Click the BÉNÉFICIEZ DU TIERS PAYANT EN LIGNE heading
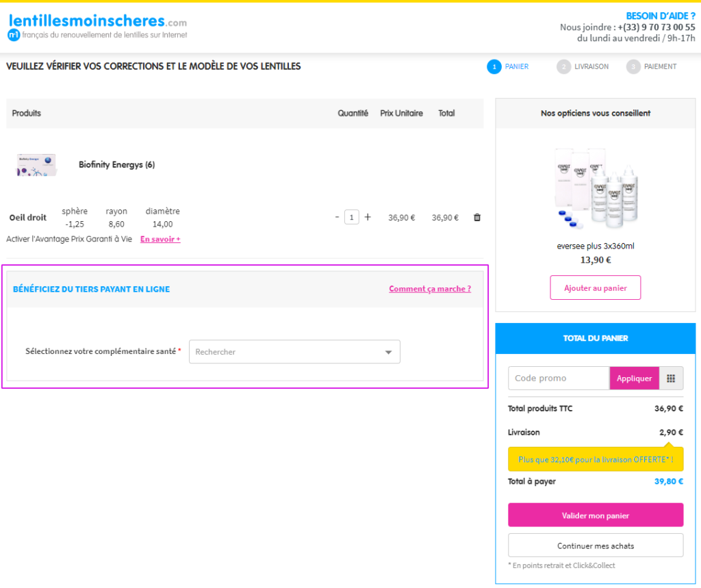Image resolution: width=701 pixels, height=588 pixels. 91,290
